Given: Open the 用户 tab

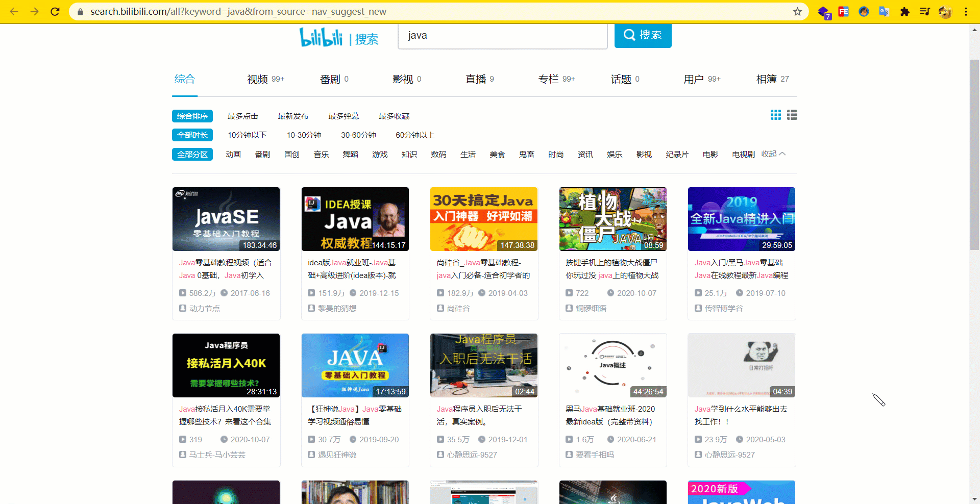Looking at the screenshot, I should pyautogui.click(x=702, y=79).
